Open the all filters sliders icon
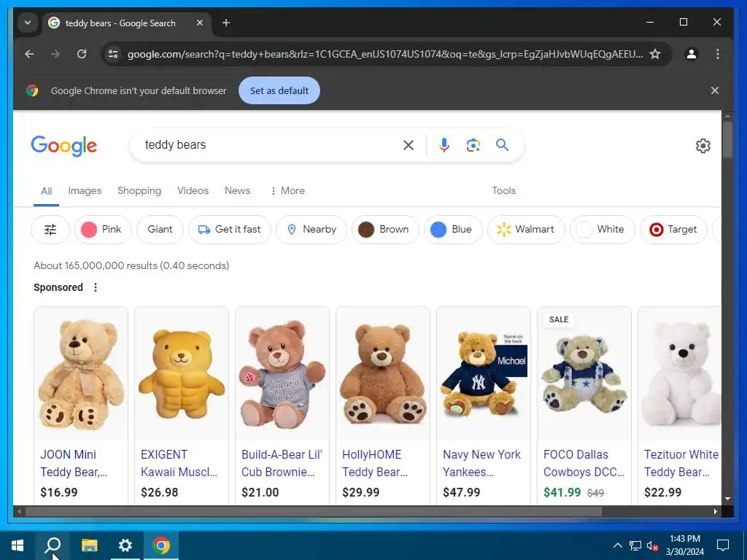 coord(50,230)
